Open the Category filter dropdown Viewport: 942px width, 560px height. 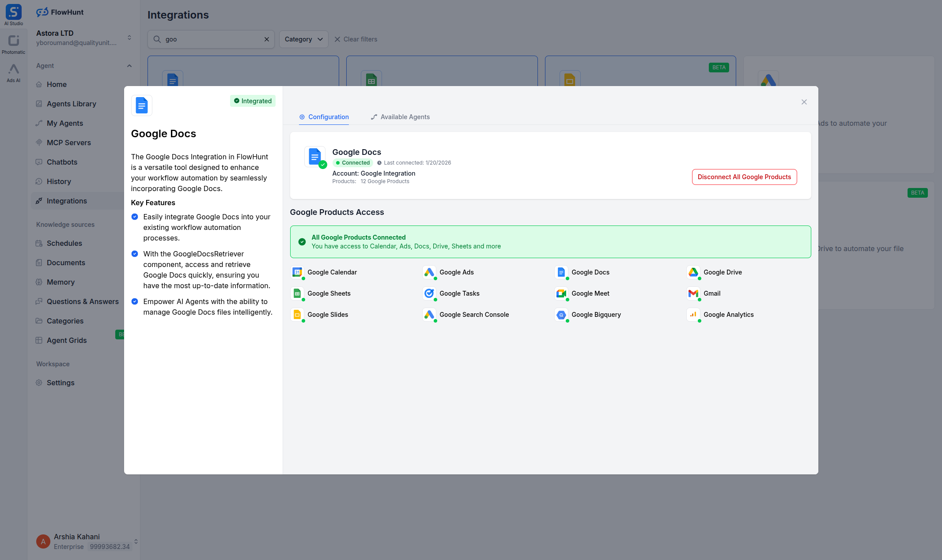click(303, 39)
